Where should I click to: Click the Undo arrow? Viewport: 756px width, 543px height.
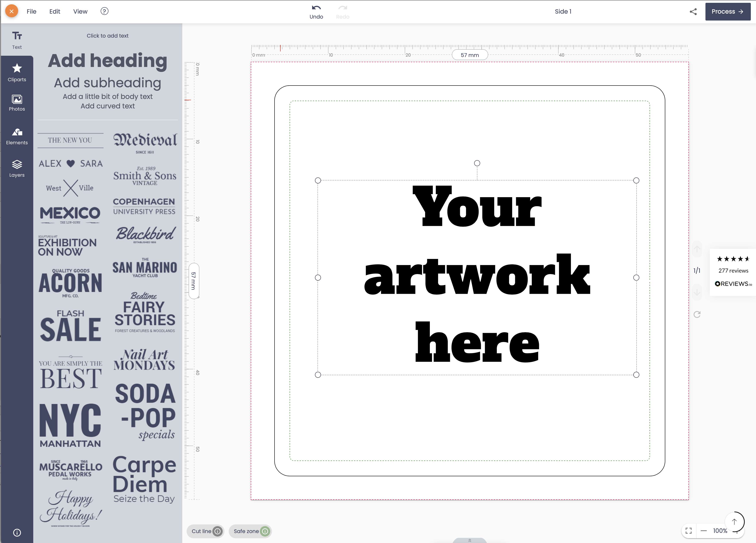316,12
